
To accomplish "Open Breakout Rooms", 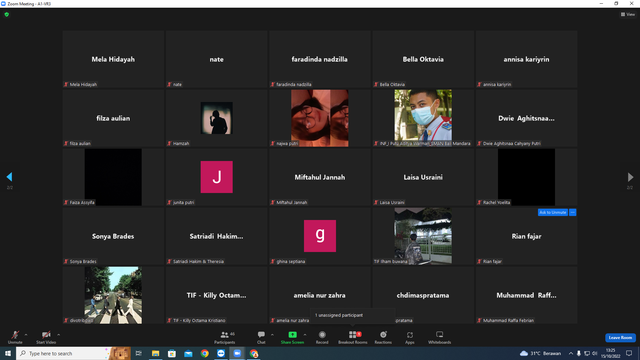I will coord(353,337).
